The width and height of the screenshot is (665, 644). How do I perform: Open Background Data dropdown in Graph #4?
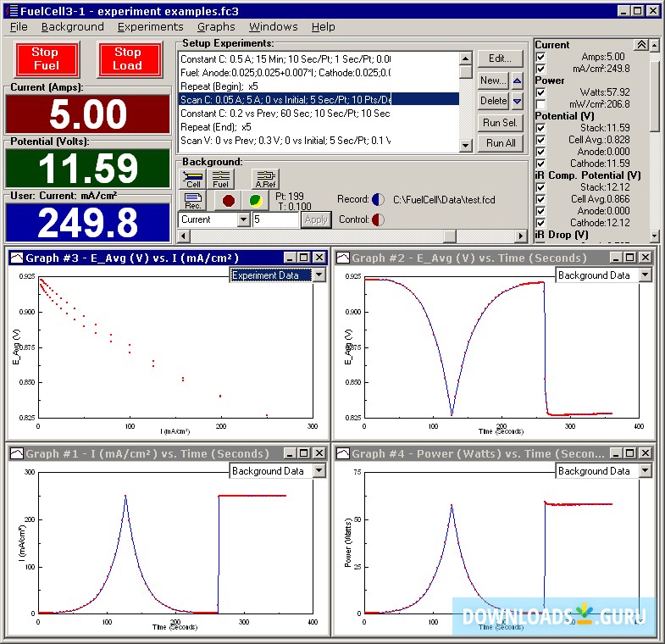coord(645,470)
